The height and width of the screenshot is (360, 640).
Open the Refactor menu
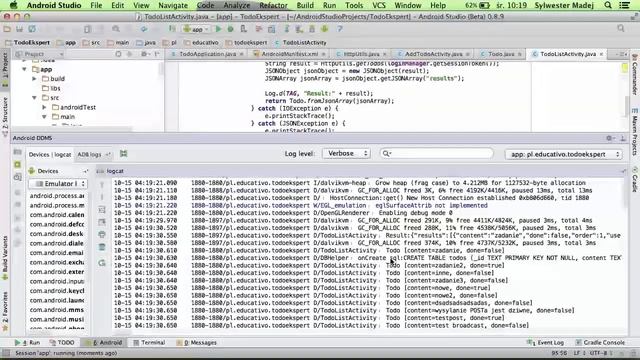pyautogui.click(x=273, y=5)
